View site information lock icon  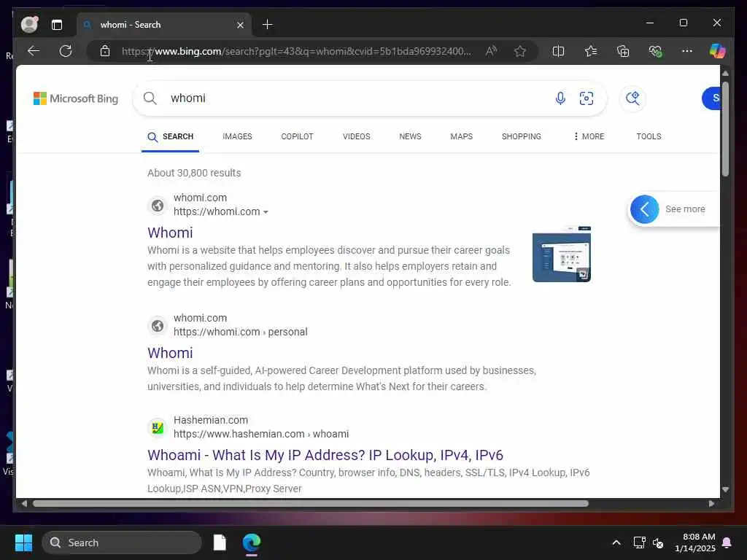click(x=105, y=51)
